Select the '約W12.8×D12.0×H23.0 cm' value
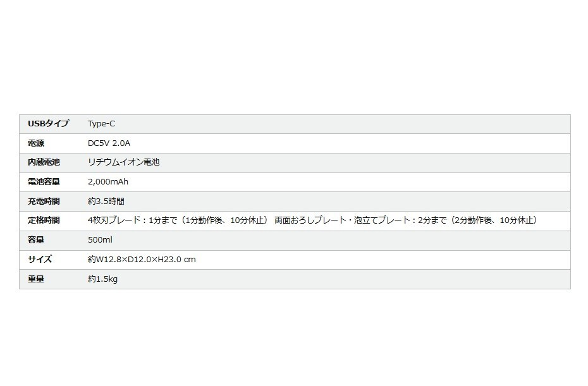This screenshot has width=588, height=386. [142, 259]
